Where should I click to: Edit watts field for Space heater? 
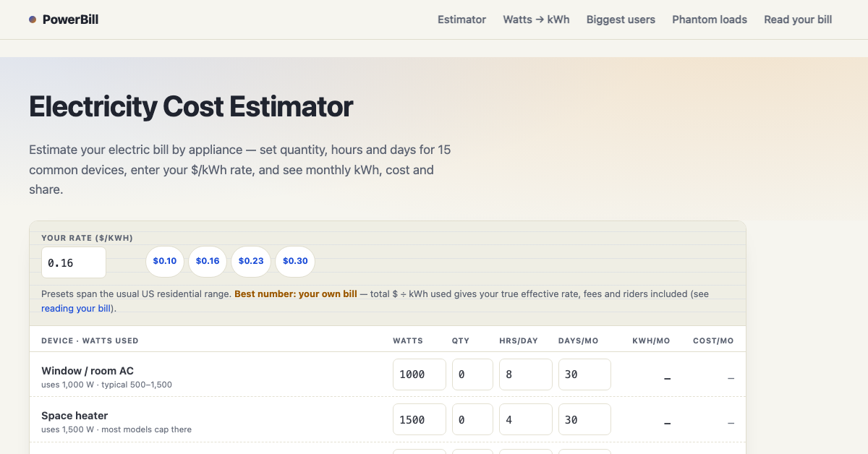click(420, 419)
